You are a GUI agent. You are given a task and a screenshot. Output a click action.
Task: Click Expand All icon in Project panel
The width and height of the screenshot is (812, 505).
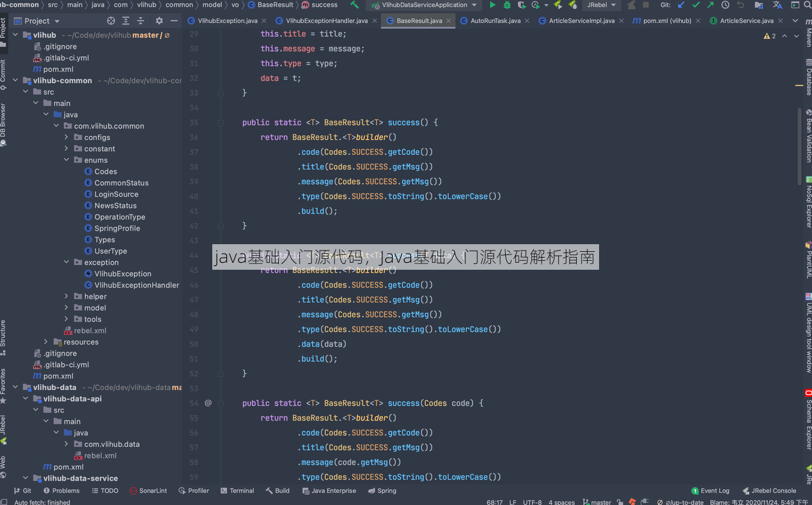click(x=126, y=21)
